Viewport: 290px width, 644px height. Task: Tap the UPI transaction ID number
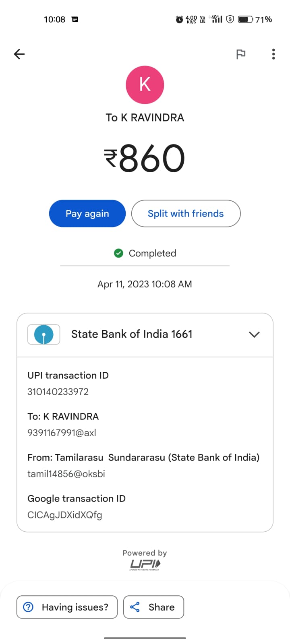point(58,392)
